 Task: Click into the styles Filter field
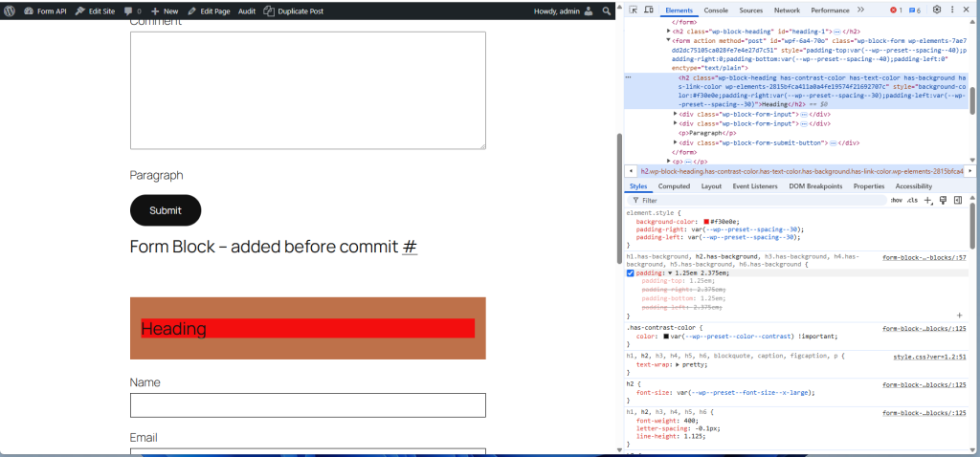(x=756, y=201)
